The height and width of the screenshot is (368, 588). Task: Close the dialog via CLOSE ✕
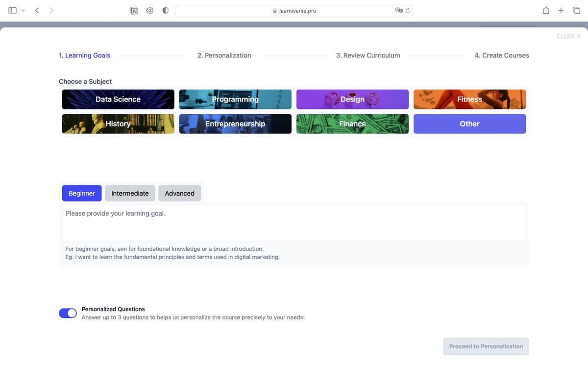569,36
